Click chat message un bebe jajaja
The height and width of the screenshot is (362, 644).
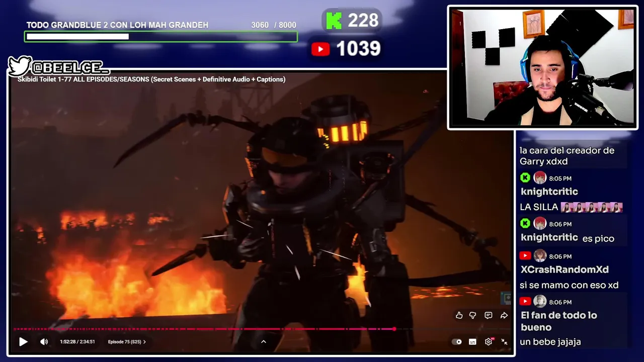click(x=550, y=342)
